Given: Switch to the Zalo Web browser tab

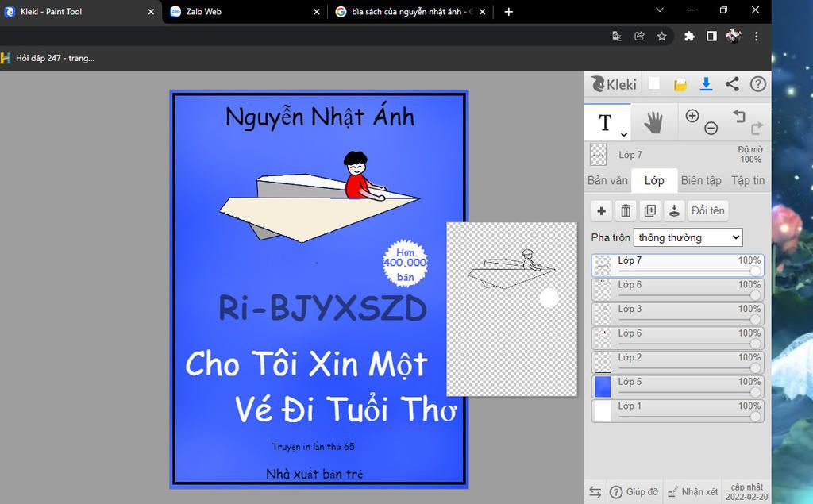Looking at the screenshot, I should coord(243,11).
